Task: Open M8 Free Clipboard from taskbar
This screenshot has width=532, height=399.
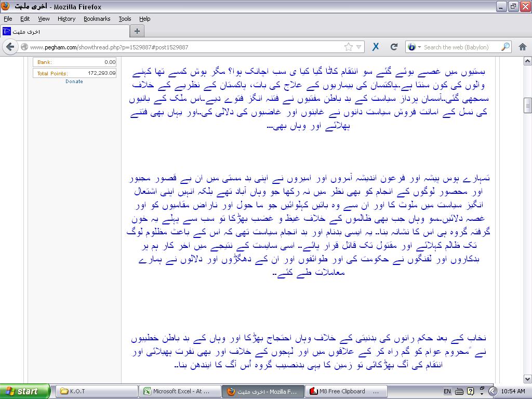Action: coord(346,391)
